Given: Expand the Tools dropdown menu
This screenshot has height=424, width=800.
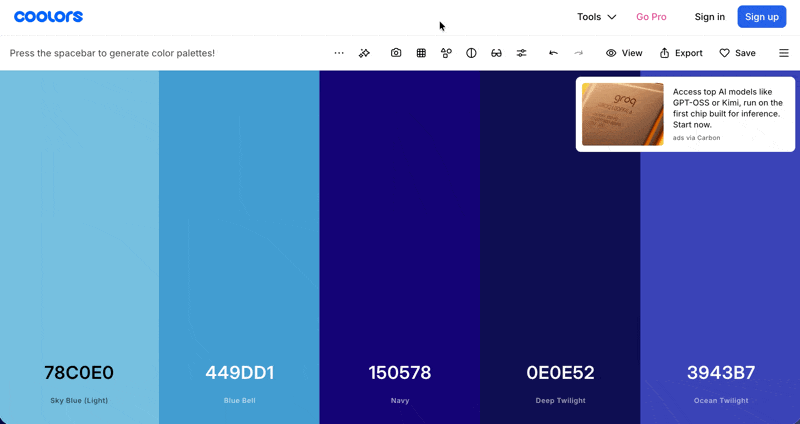Looking at the screenshot, I should point(596,17).
